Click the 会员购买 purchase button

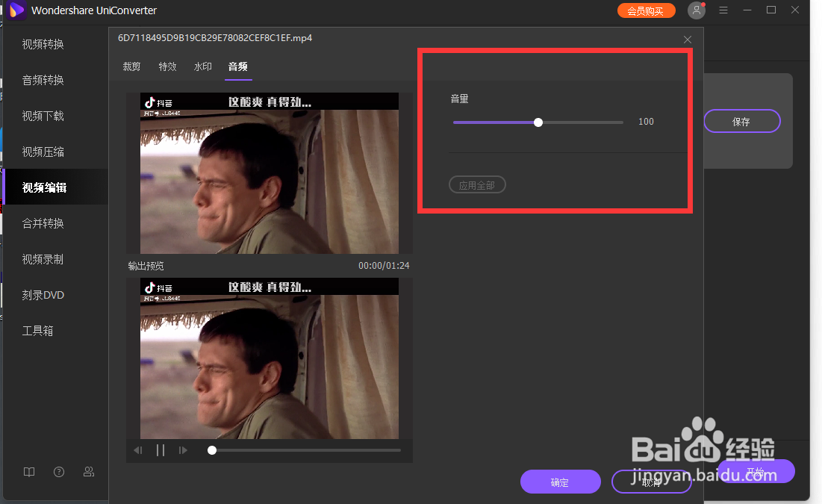point(646,10)
